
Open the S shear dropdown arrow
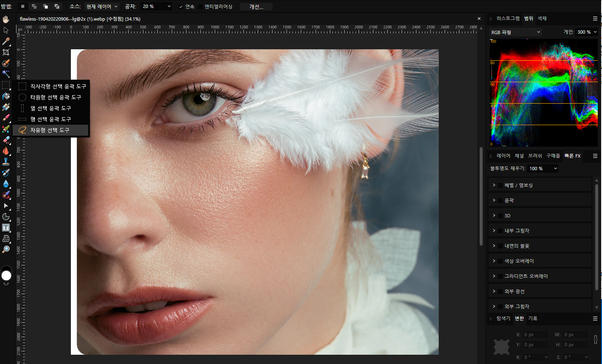(x=586, y=357)
